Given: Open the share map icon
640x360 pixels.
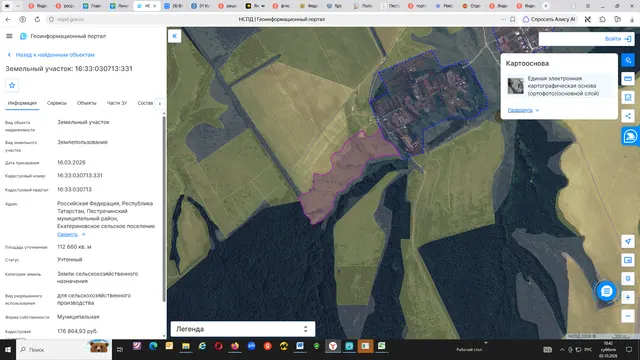Looking at the screenshot, I should [628, 116].
